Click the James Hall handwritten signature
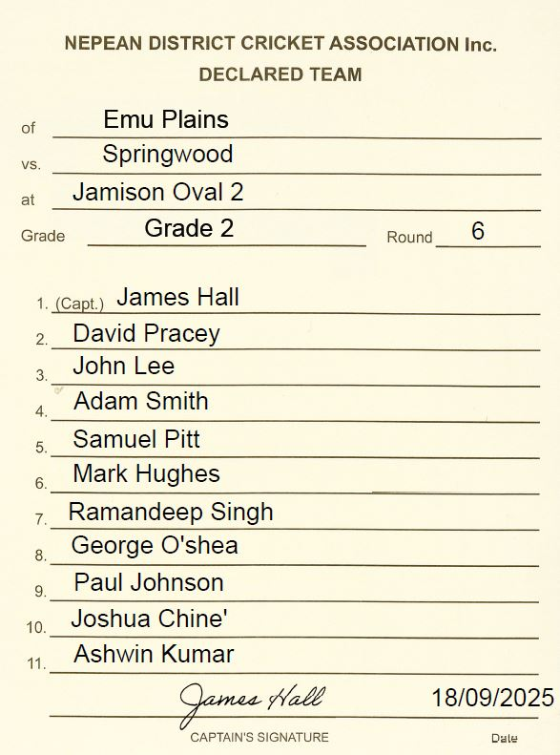560x755 pixels. click(x=252, y=704)
